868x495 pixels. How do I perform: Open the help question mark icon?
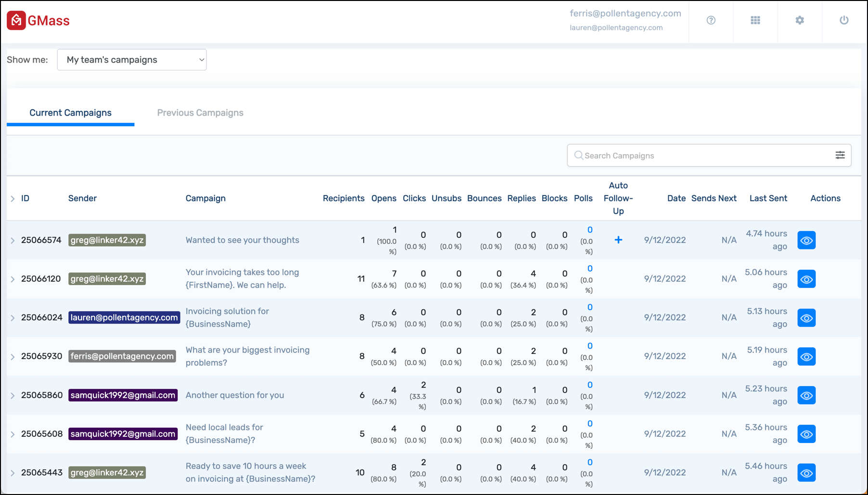pos(711,20)
